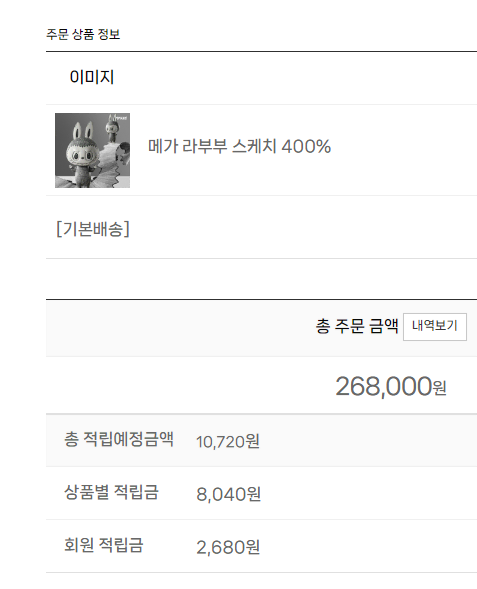This screenshot has width=477, height=589.
Task: Click the rabbit ears in product thumbnail
Action: point(83,132)
